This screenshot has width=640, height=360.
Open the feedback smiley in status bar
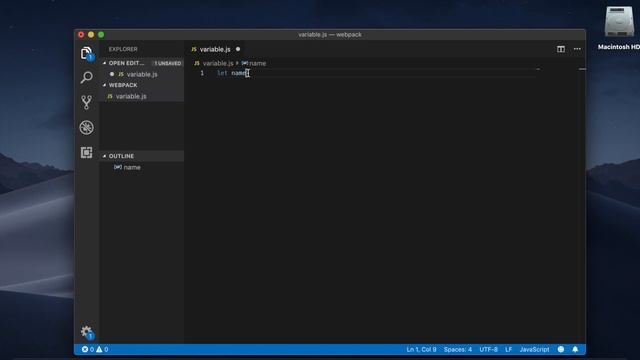561,349
